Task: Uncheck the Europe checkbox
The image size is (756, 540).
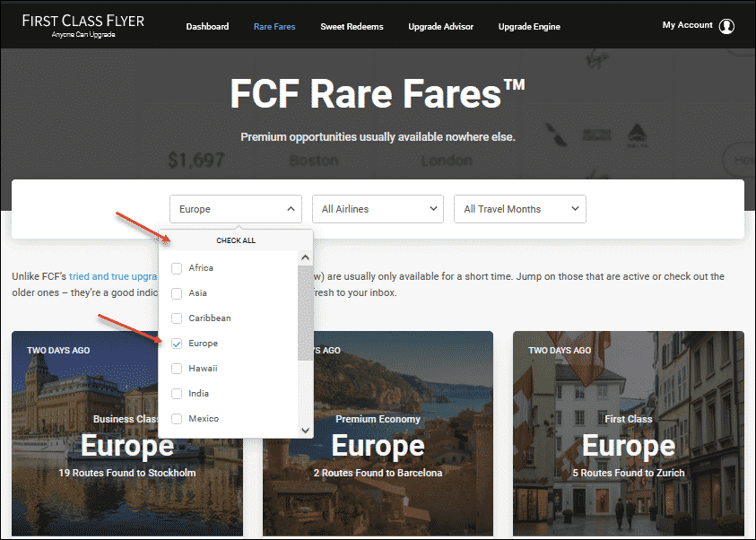Action: [177, 344]
